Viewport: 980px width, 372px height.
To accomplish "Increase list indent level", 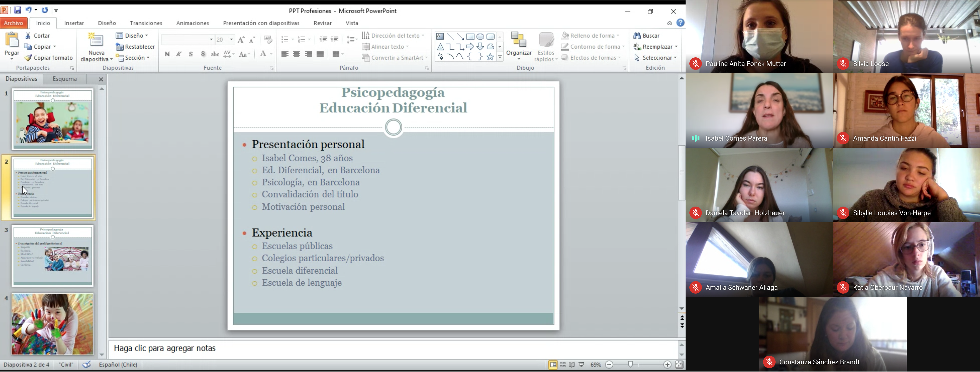I will point(335,39).
